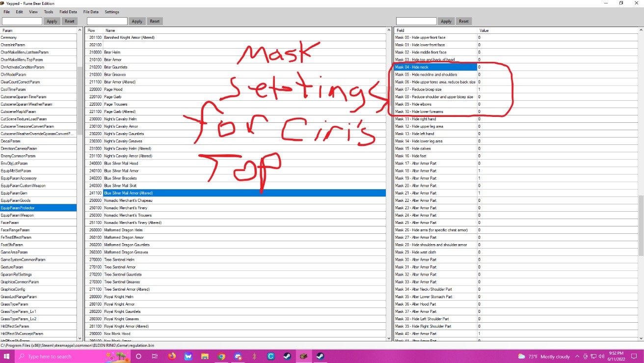Screen dimensions: 644x363
Task: Click the value cell for Mask 07 Reduce bicep size
Action: point(557,89)
